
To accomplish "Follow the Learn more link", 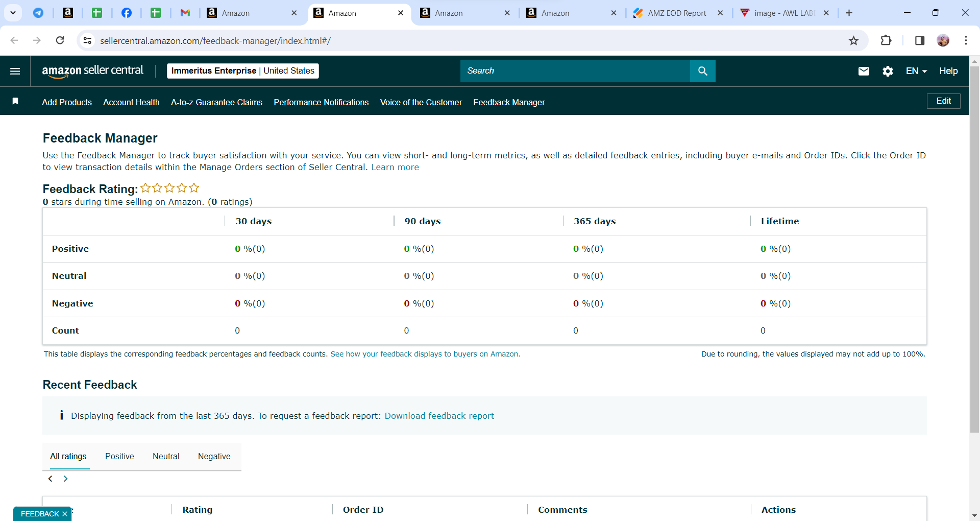I will pyautogui.click(x=395, y=167).
